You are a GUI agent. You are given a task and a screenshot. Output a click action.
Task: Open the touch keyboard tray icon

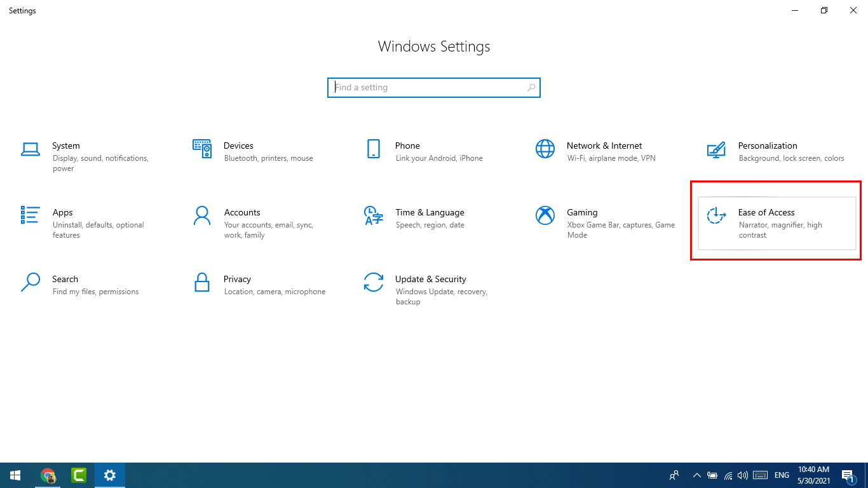[760, 475]
